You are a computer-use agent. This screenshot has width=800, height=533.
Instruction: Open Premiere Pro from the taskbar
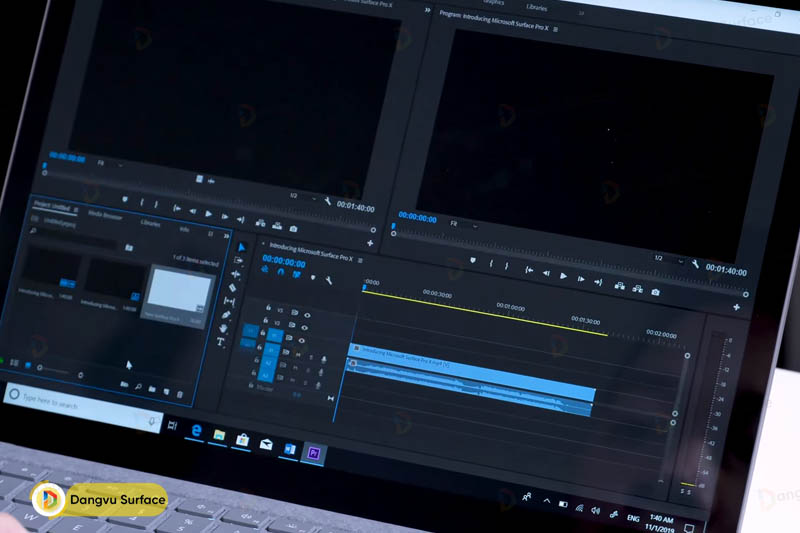pos(314,453)
